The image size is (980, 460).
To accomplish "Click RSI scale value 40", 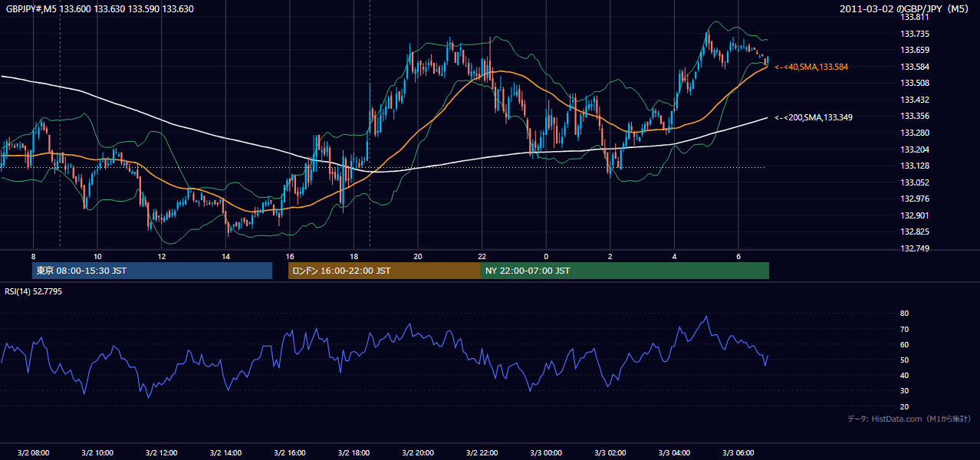I will pos(904,376).
